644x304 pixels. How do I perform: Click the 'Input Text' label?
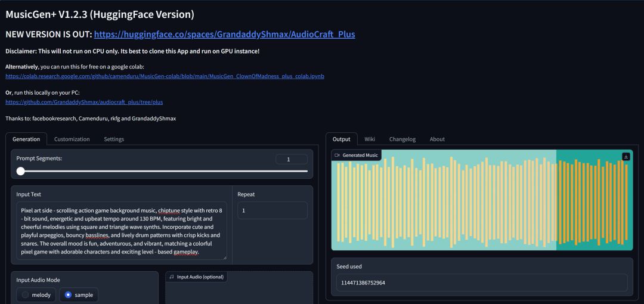point(29,194)
